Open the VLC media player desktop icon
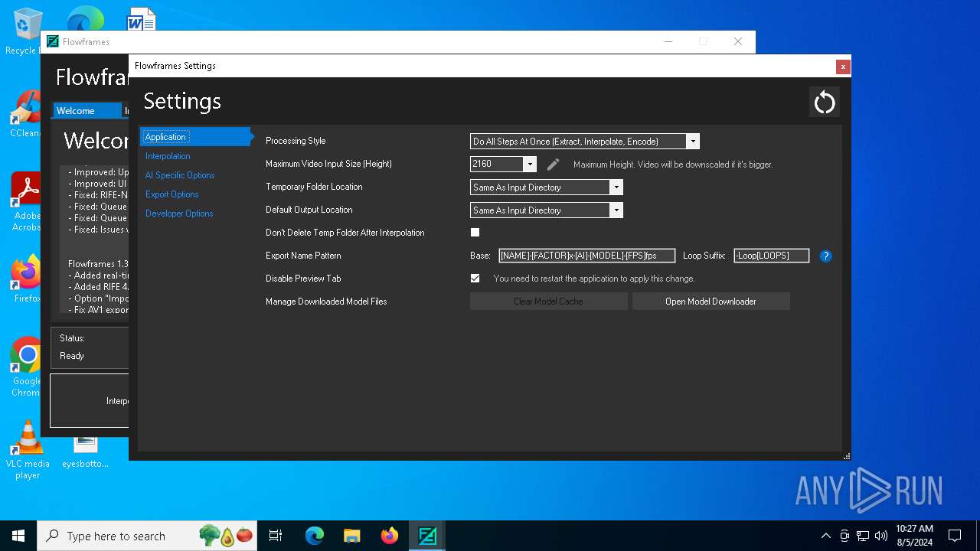This screenshot has height=551, width=980. click(28, 450)
